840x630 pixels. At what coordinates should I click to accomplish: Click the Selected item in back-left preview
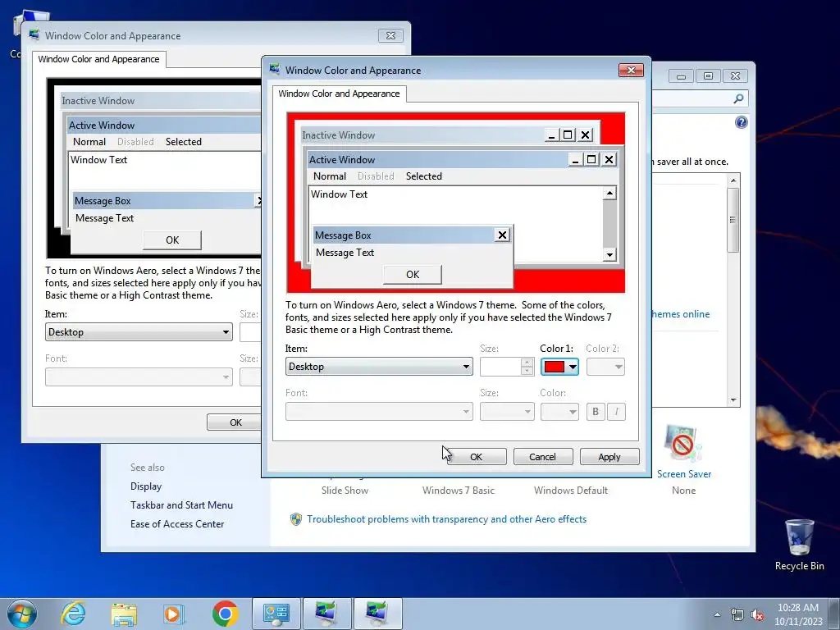[x=183, y=142]
